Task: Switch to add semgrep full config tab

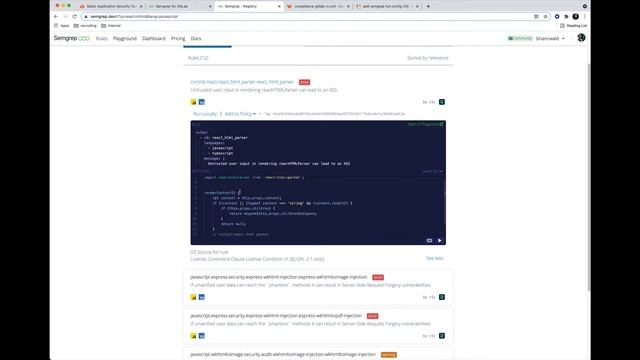Action: (387, 7)
